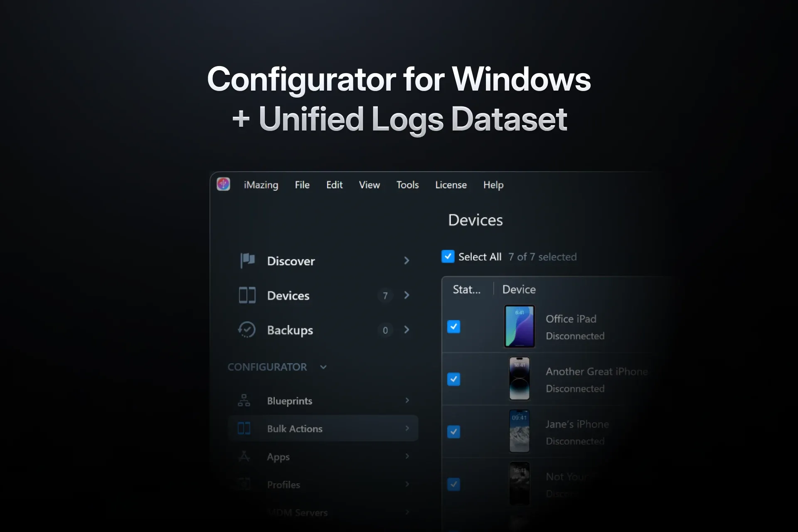Open the Edit menu
Viewport: 798px width, 532px height.
[334, 185]
